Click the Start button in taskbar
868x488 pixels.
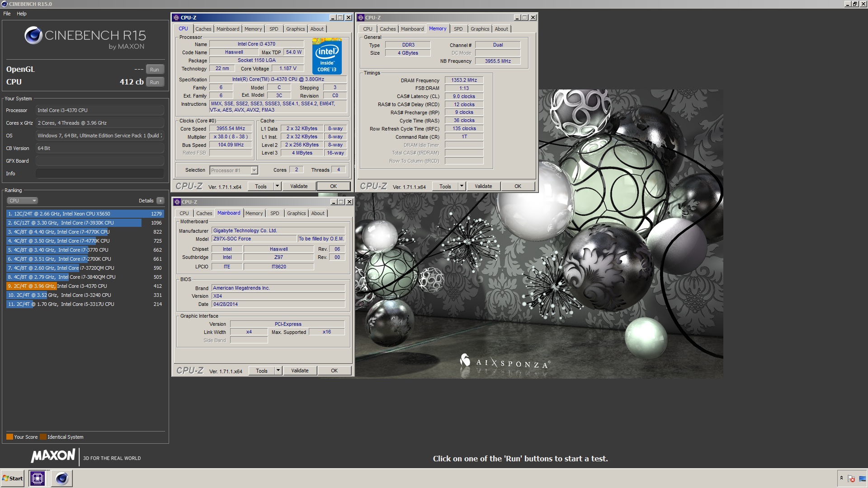[13, 478]
